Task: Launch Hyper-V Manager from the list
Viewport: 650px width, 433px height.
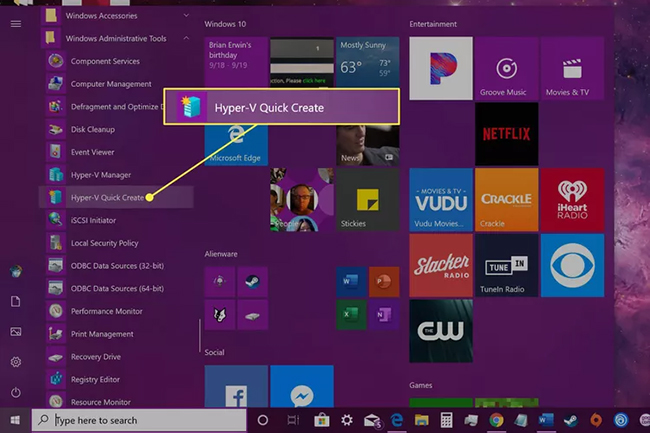Action: pyautogui.click(x=100, y=175)
